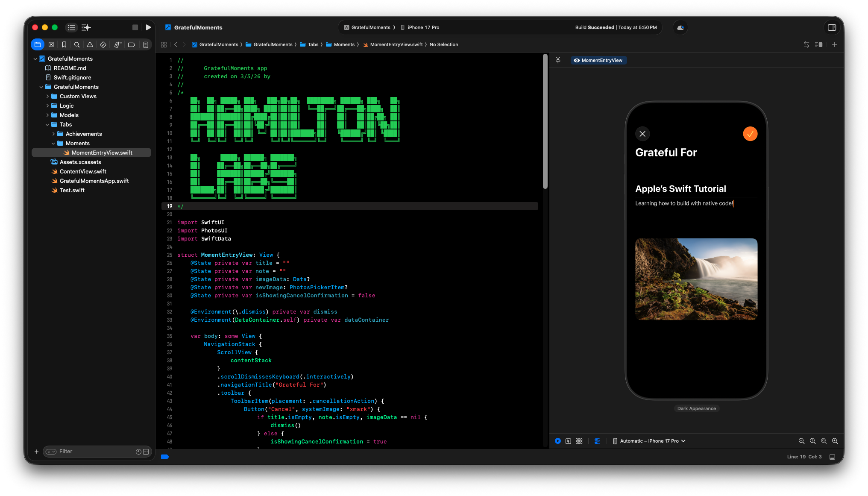Click the Stop button in toolbar
868x496 pixels.
(135, 27)
